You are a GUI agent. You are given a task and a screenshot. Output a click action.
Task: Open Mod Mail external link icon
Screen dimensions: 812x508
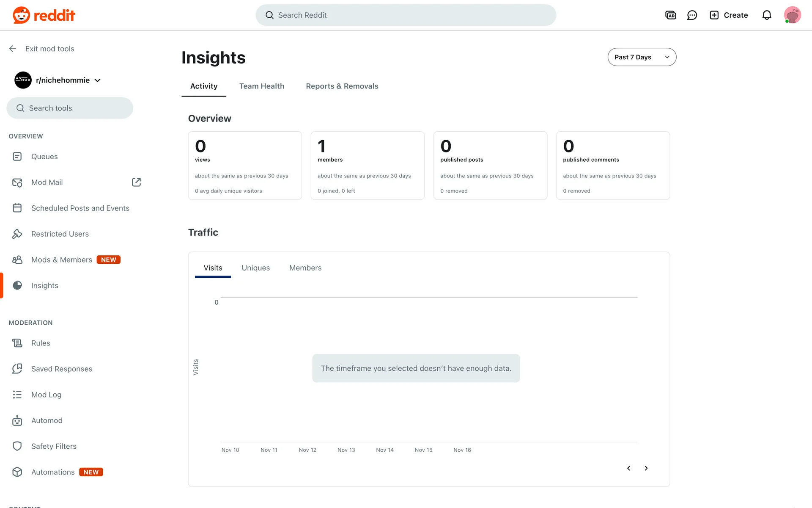coord(136,182)
